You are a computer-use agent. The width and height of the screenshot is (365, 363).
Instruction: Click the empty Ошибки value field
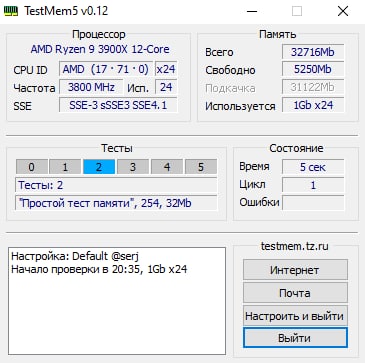(x=313, y=203)
